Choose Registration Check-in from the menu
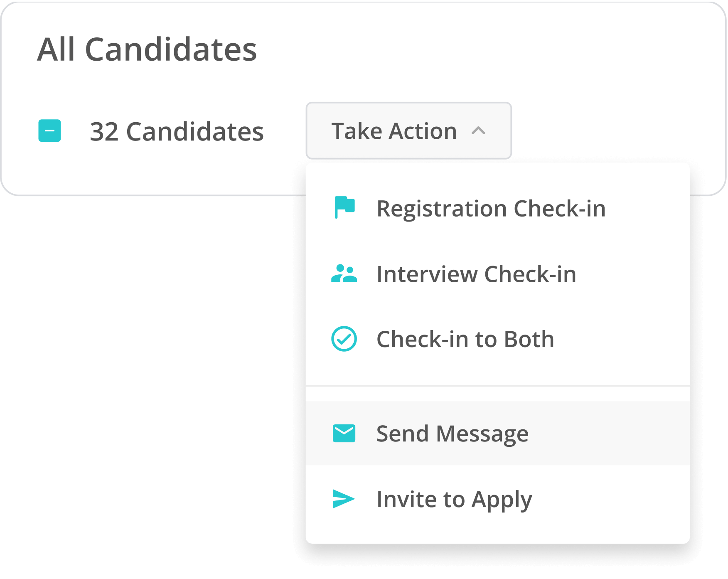Viewport: 728px width, 579px height. tap(491, 208)
